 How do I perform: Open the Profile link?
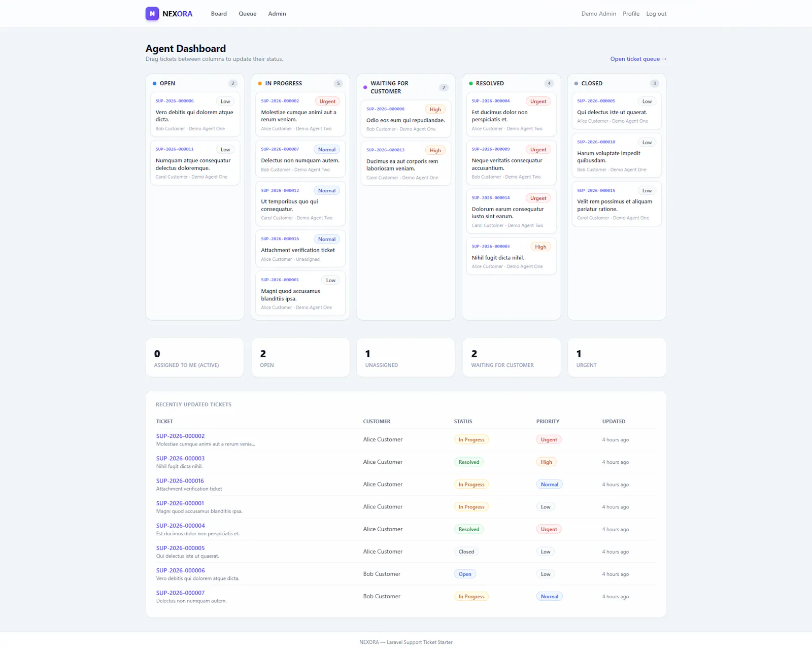pos(631,14)
